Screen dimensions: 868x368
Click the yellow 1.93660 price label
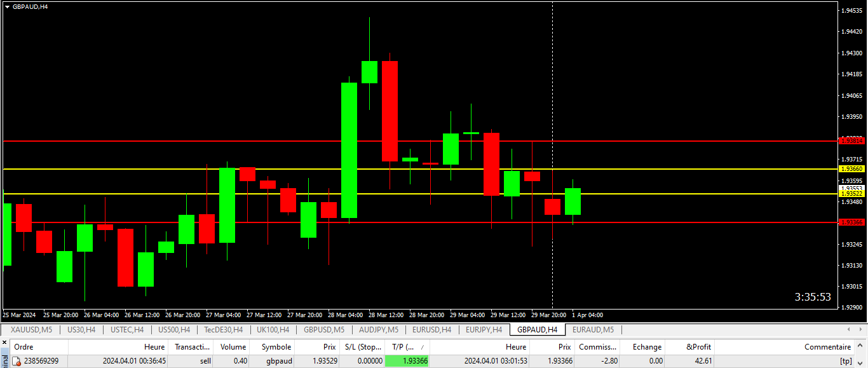(x=852, y=169)
